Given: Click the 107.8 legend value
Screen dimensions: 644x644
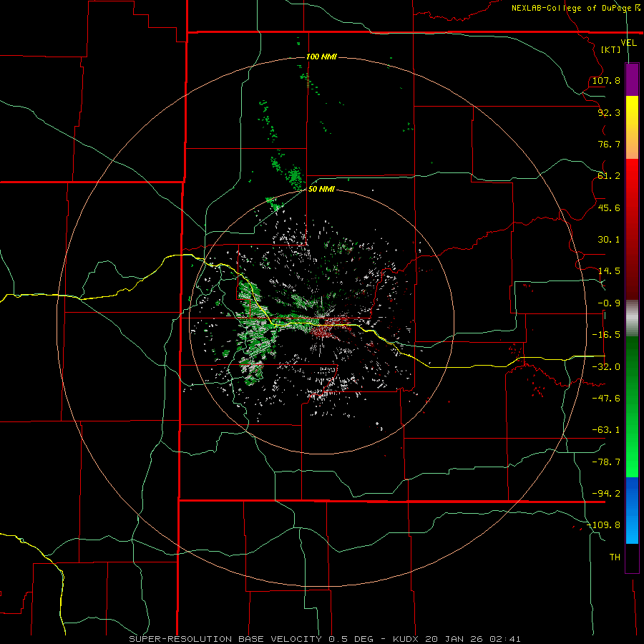Looking at the screenshot, I should pyautogui.click(x=606, y=80).
